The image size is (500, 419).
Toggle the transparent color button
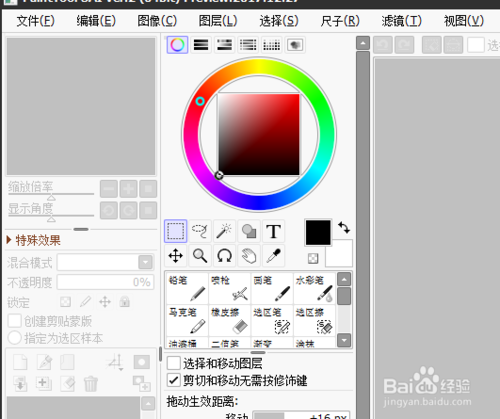click(313, 258)
